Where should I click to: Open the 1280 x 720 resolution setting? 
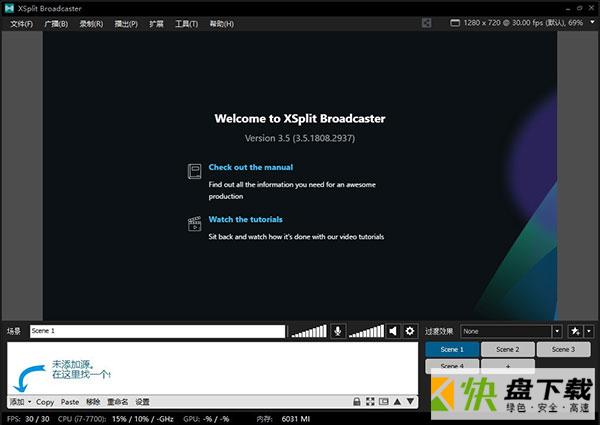point(523,23)
